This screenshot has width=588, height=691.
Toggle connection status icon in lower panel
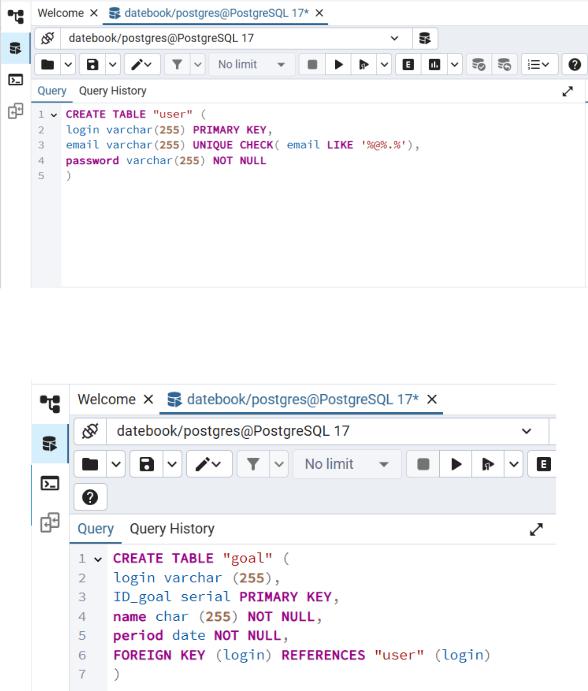(x=90, y=431)
